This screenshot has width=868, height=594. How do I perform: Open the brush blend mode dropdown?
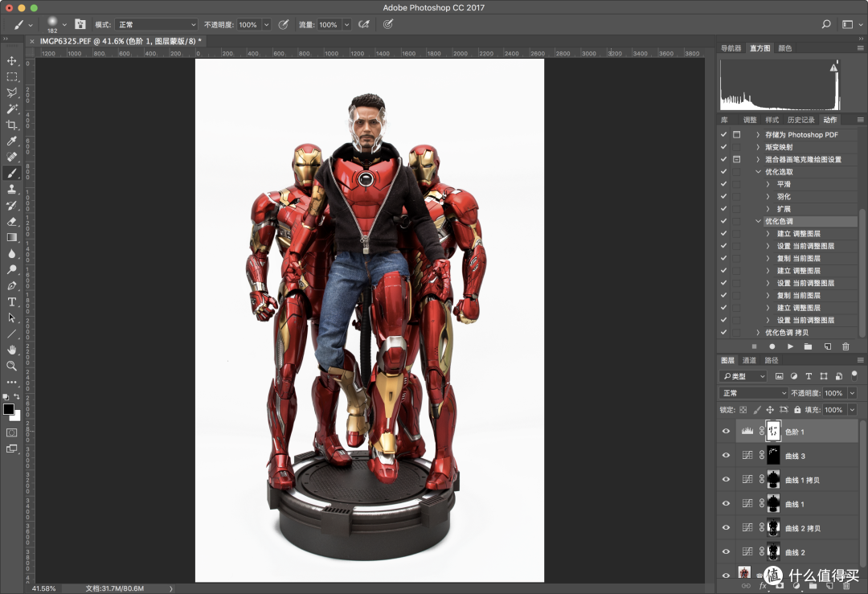tap(158, 24)
